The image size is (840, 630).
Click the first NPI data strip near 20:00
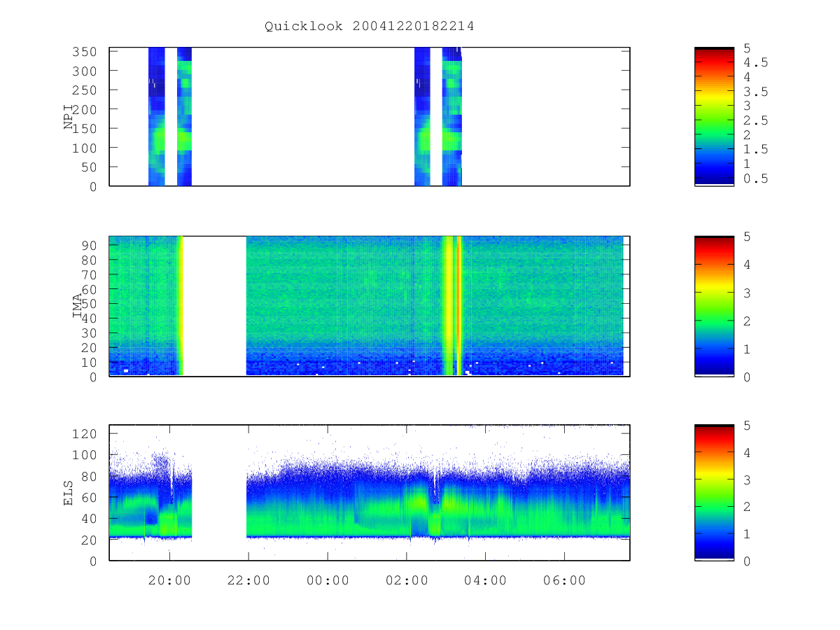coord(156,116)
